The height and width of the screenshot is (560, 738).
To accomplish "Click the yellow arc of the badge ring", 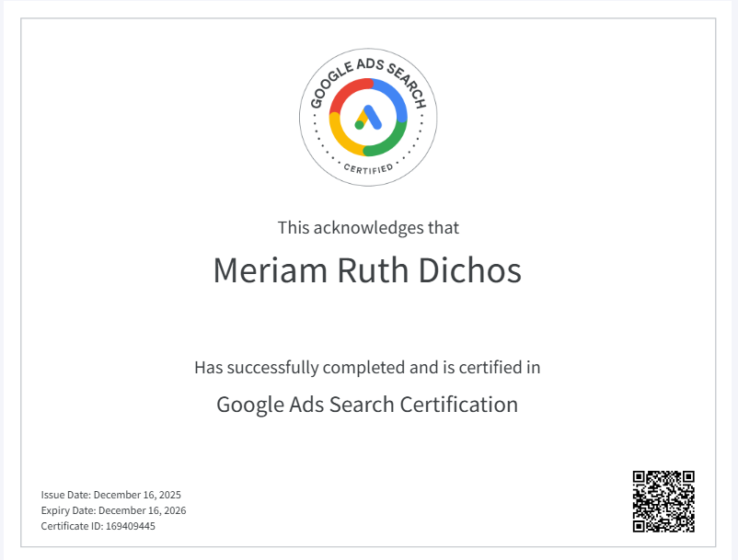I will click(344, 140).
